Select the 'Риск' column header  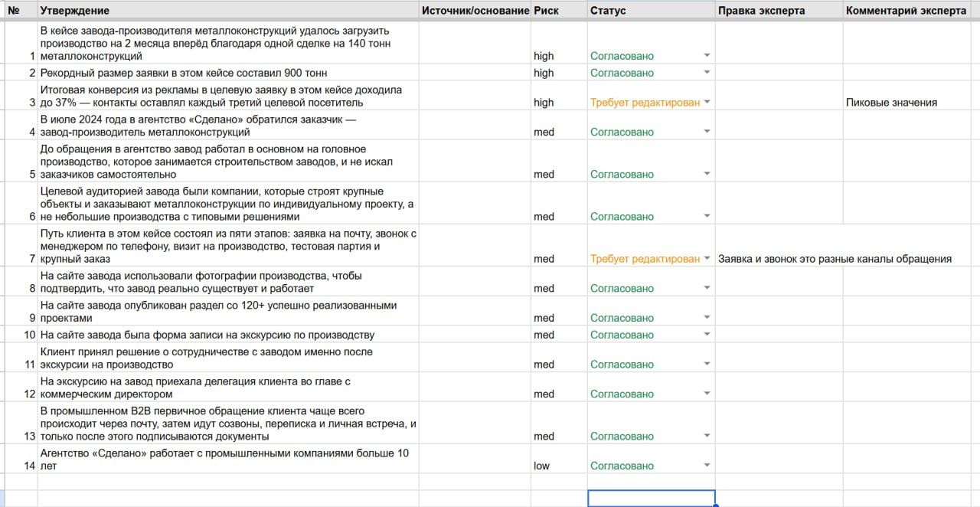(x=559, y=11)
